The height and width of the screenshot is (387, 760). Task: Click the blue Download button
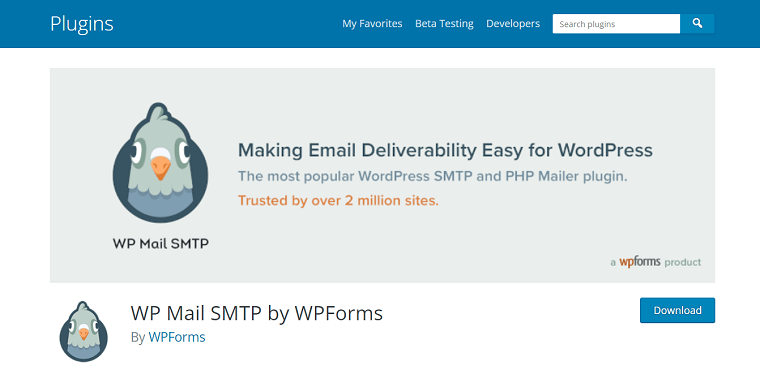click(677, 310)
